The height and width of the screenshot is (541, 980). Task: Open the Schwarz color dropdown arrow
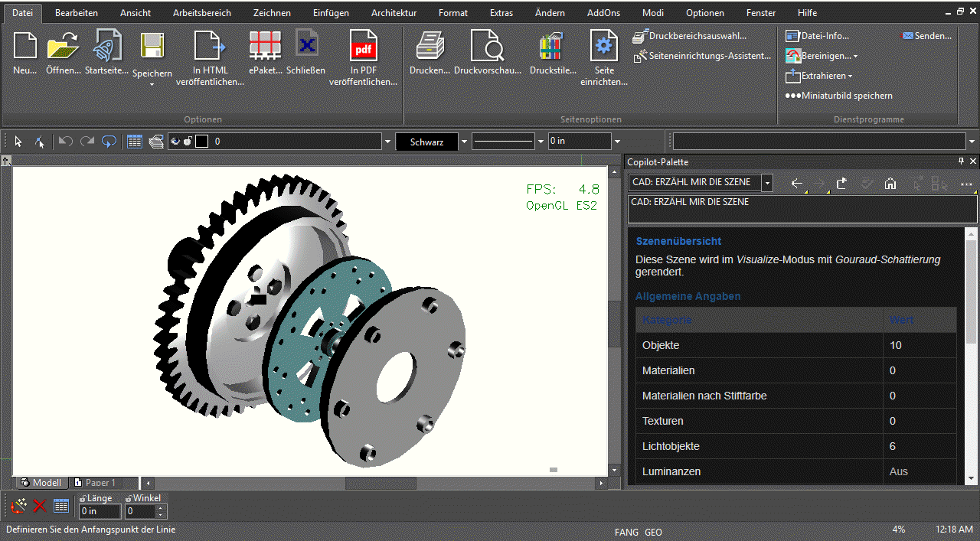[x=464, y=142]
